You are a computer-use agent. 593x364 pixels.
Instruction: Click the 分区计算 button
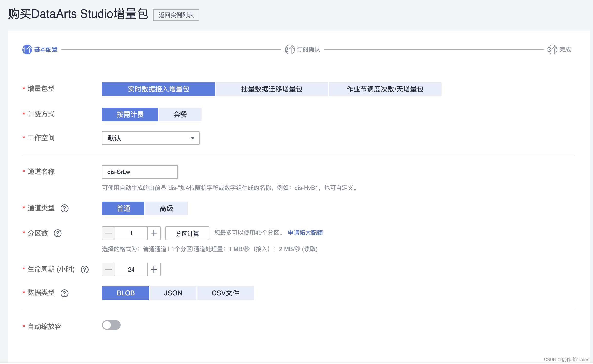187,233
